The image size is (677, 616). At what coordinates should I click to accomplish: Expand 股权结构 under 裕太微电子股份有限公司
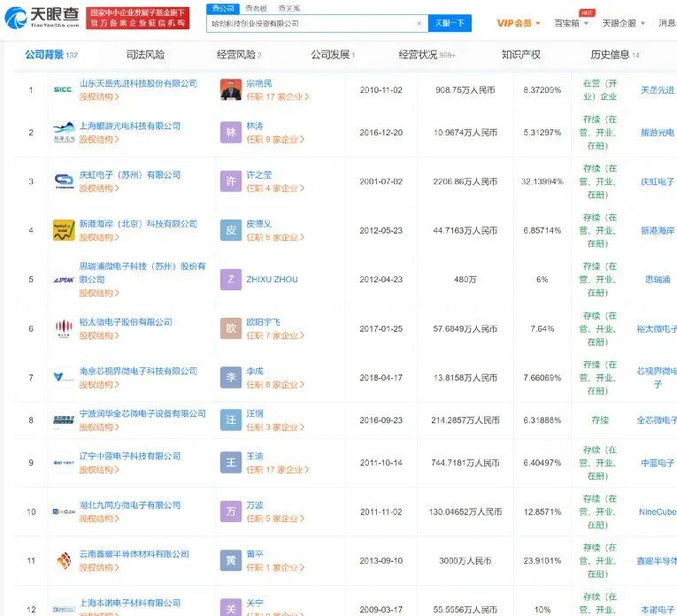coord(99,335)
